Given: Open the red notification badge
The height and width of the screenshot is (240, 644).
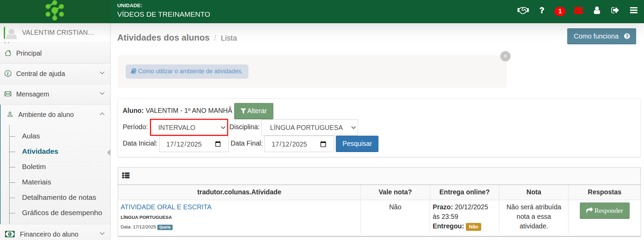Looking at the screenshot, I should (560, 11).
